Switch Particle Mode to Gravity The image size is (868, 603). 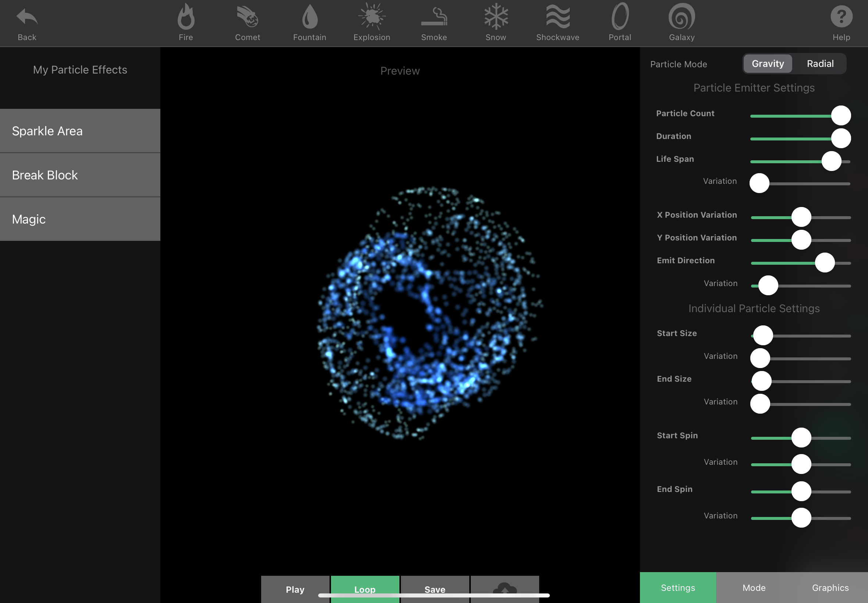(x=768, y=64)
